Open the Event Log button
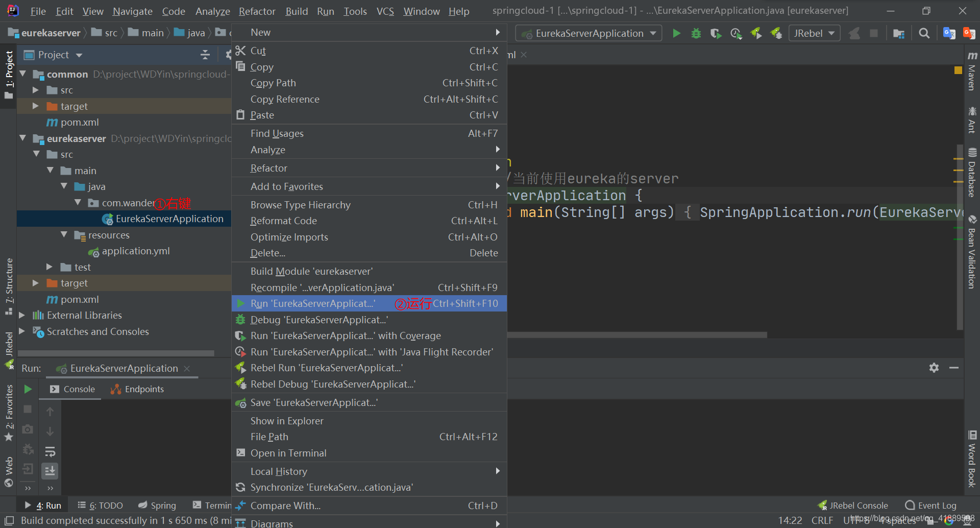This screenshot has width=980, height=528. (930, 506)
